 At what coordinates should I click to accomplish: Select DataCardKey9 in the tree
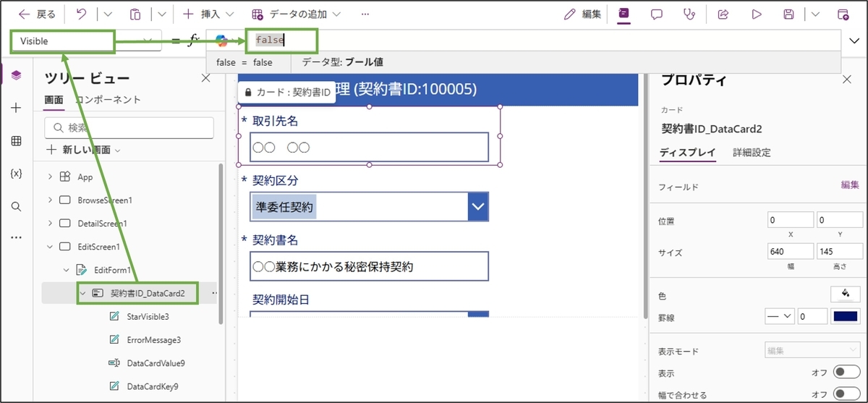click(152, 386)
